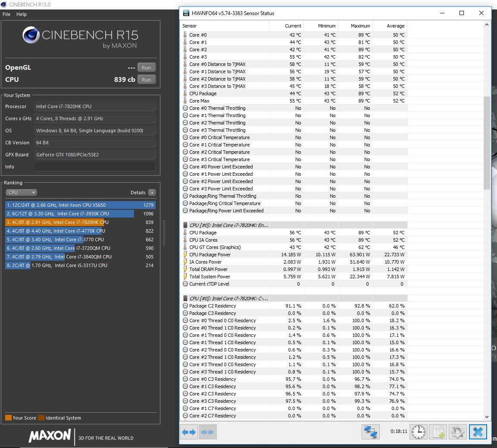
Task: Click the circle icon beside Core #0 Thermal Throttling
Action: (x=185, y=108)
